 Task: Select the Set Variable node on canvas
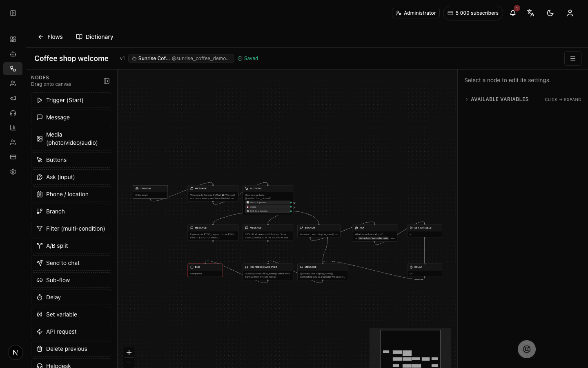click(425, 231)
